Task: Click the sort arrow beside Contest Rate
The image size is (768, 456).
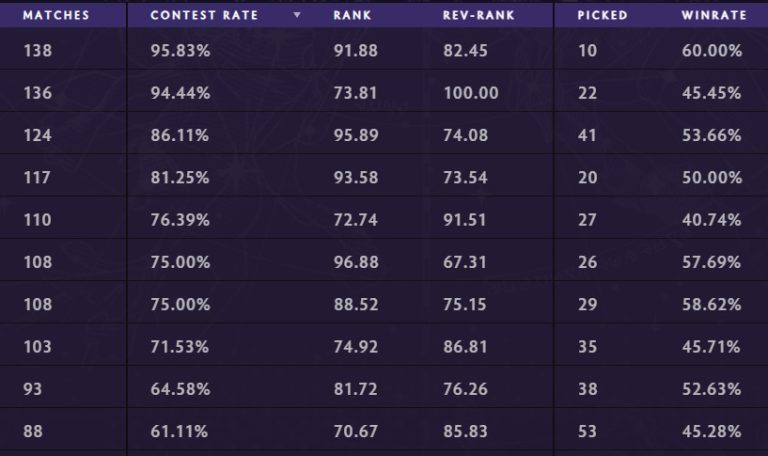Action: pyautogui.click(x=297, y=16)
